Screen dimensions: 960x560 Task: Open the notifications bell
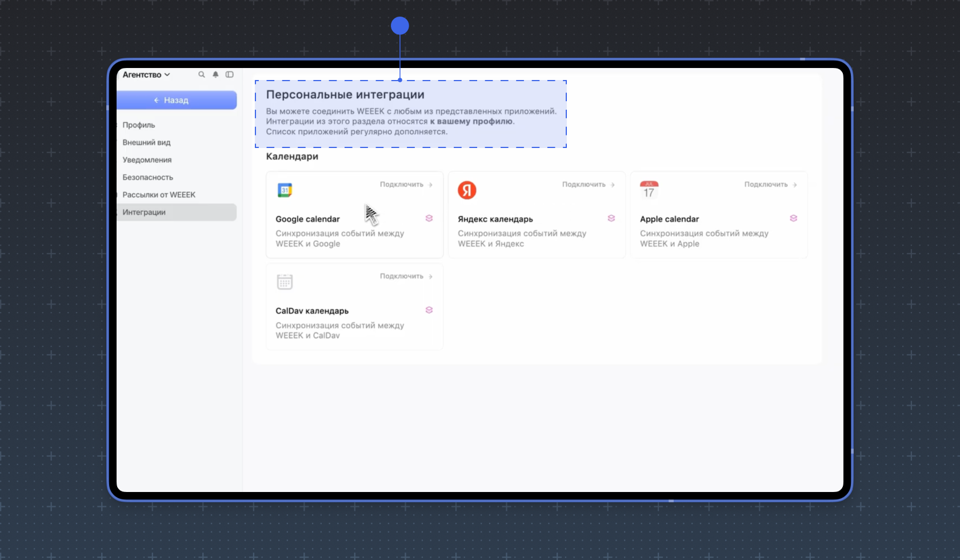coord(215,74)
